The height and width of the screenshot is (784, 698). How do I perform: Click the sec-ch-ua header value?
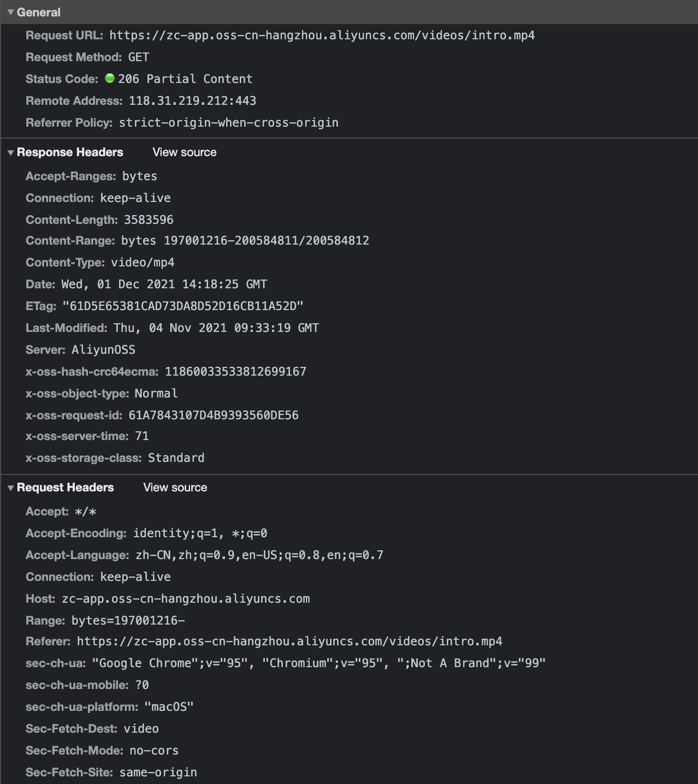[318, 663]
